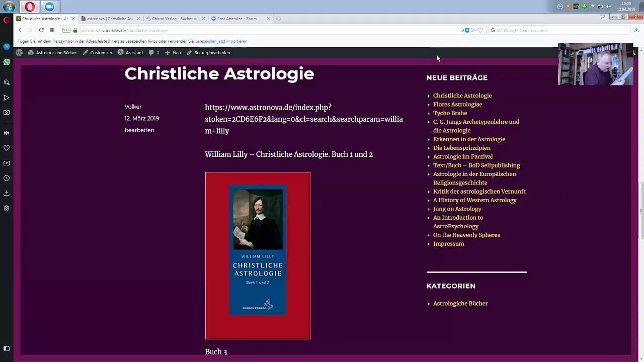Click the page vertical scrollbar

pos(640,210)
